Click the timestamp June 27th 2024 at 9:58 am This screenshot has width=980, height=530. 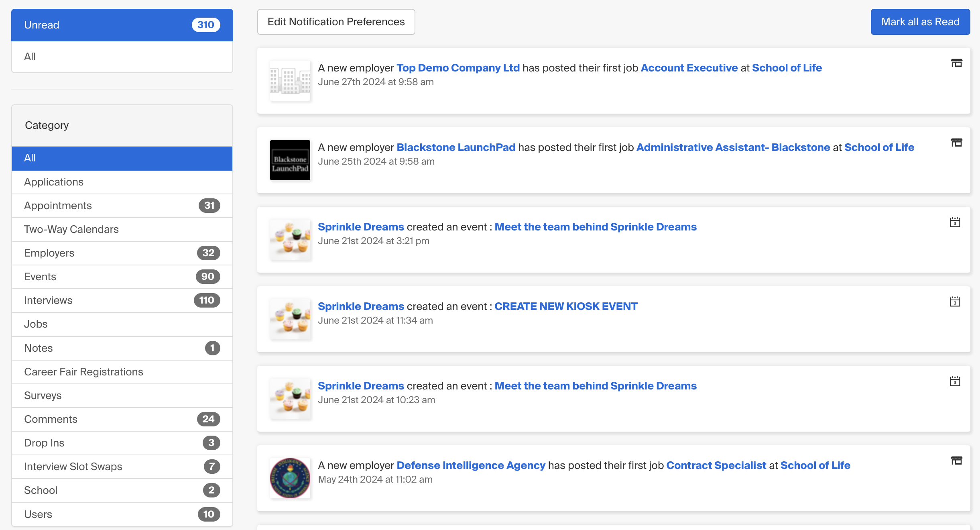click(376, 82)
